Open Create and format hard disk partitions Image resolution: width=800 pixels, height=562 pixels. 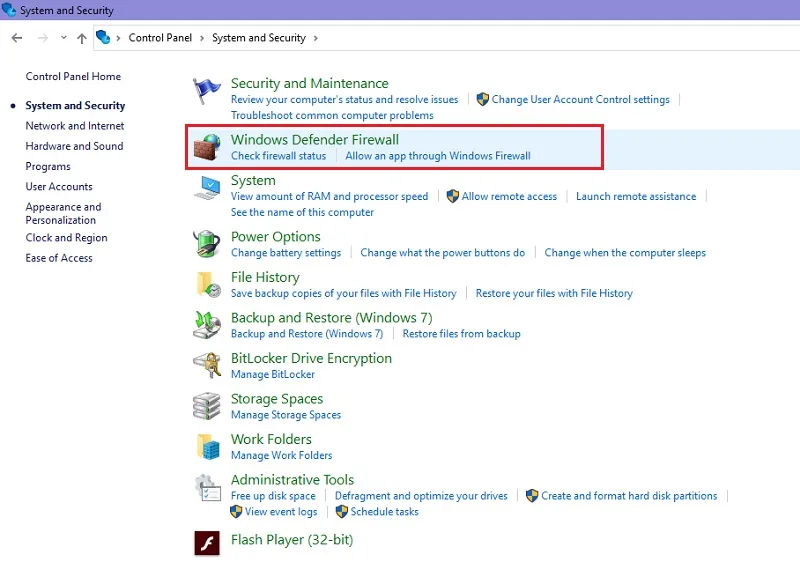[x=629, y=496]
